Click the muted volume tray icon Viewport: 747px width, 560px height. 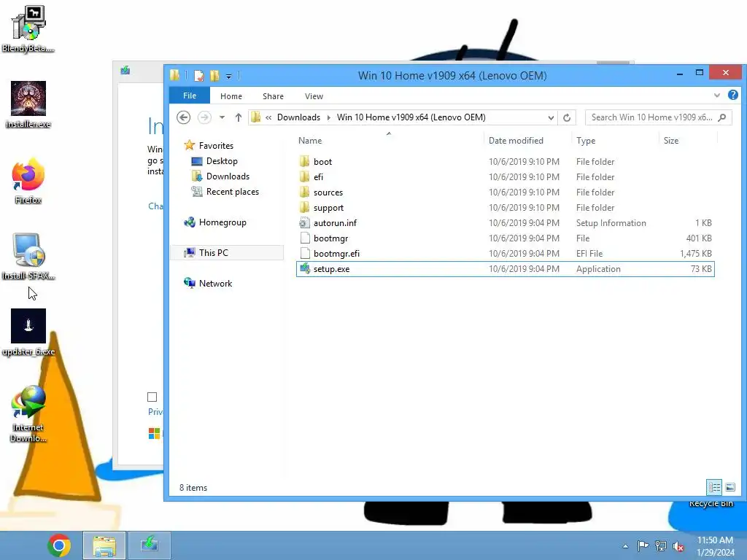coord(678,546)
